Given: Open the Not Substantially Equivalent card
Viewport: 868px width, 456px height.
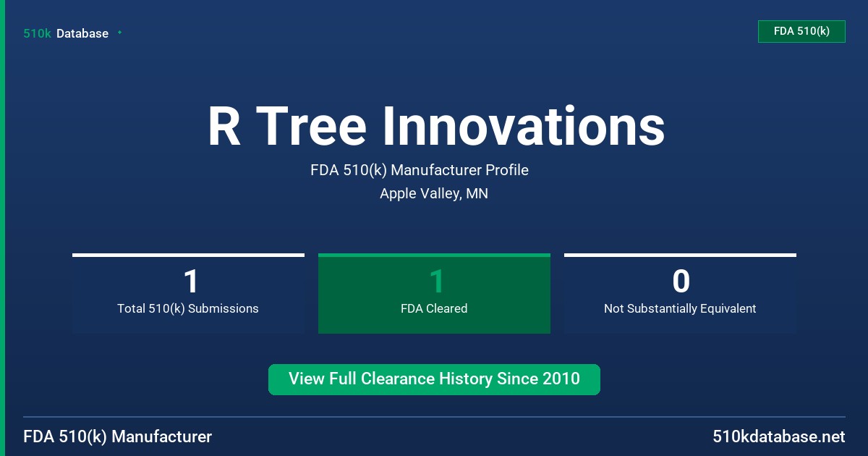Looking at the screenshot, I should [x=680, y=293].
